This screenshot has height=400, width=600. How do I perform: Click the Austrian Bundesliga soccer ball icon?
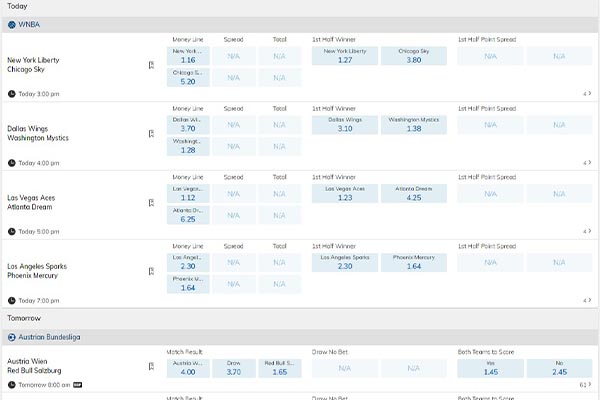click(x=12, y=337)
